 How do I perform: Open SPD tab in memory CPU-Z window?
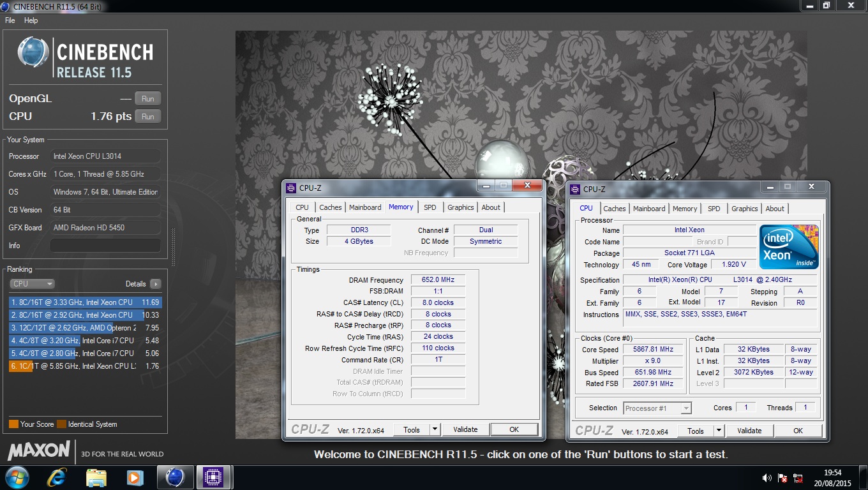[430, 207]
